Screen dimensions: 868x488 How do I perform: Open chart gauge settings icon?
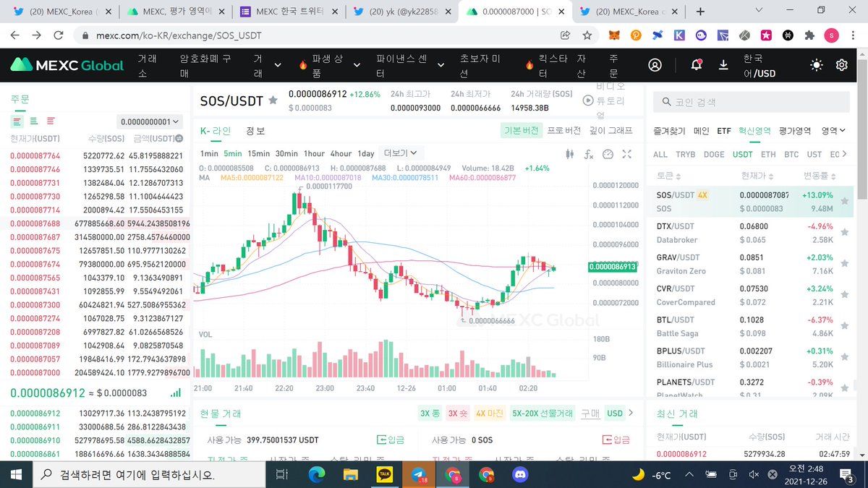608,153
